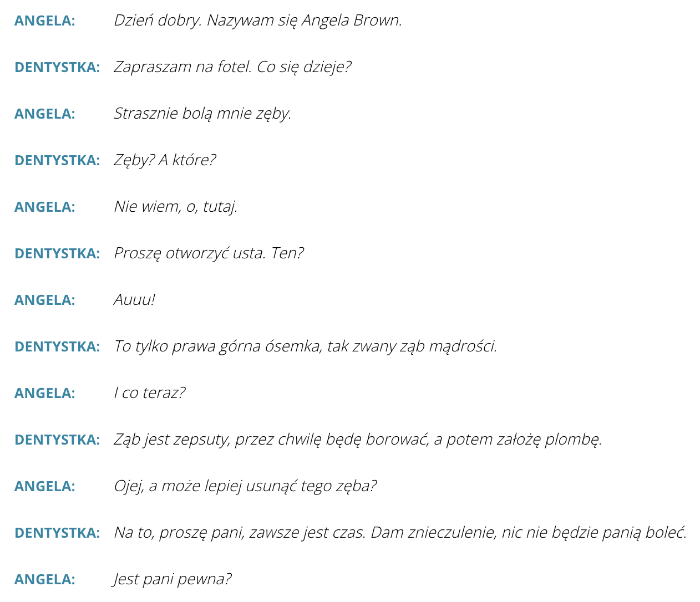Click the line 'Nie wiem, o, tutaj.'

pyautogui.click(x=176, y=207)
